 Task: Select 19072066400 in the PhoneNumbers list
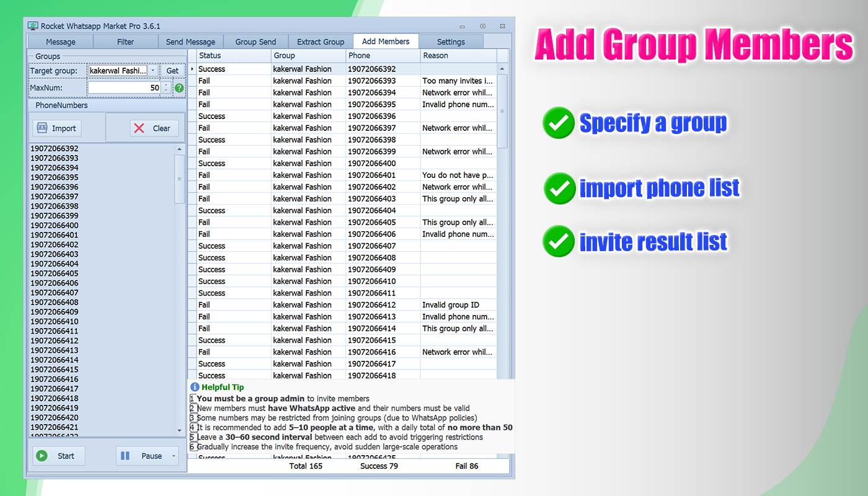(55, 226)
